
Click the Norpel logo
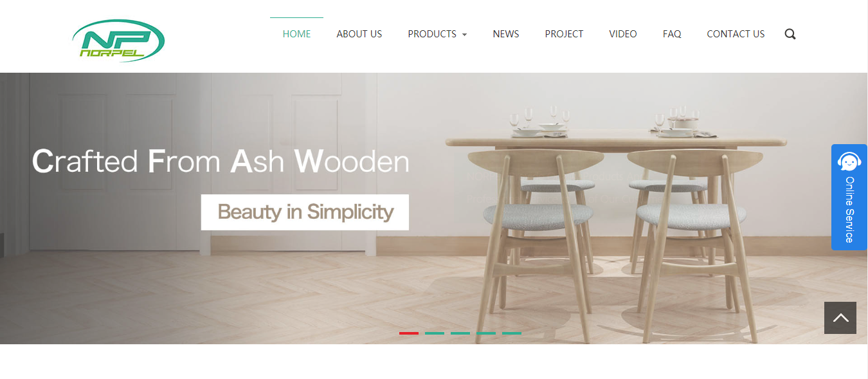[x=118, y=40]
